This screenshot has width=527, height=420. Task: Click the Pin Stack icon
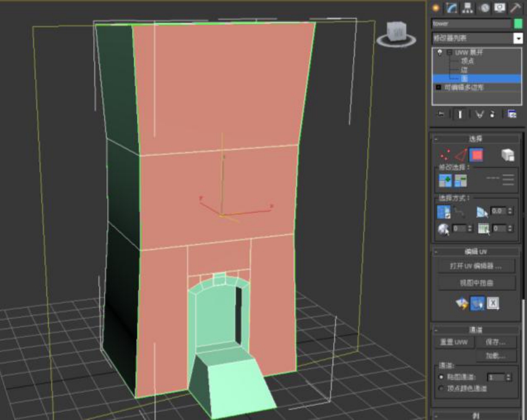(x=441, y=114)
